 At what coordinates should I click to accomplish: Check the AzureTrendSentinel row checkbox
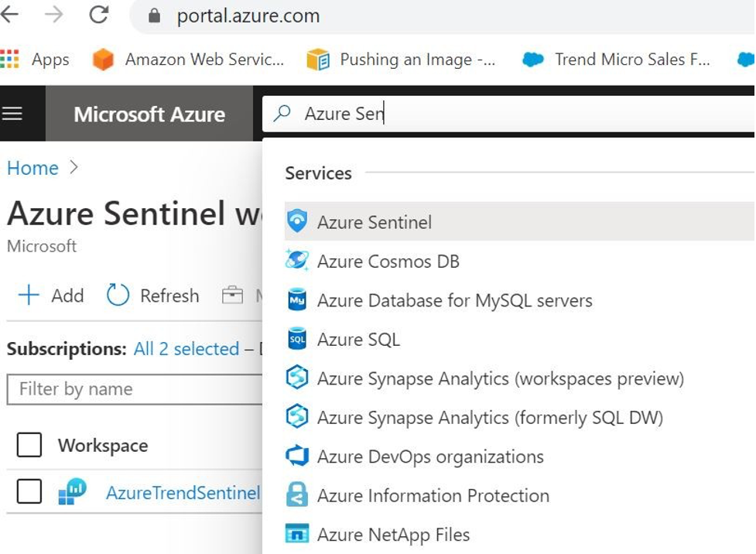[29, 491]
